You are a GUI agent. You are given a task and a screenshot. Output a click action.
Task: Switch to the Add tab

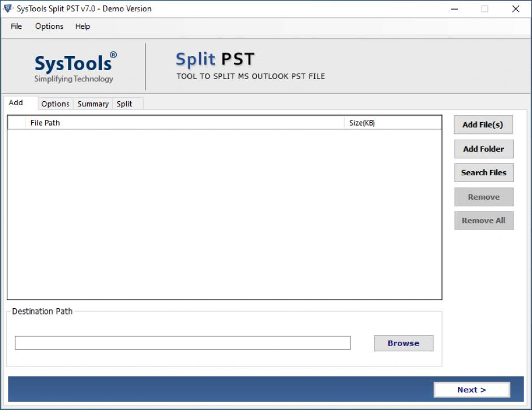pos(20,103)
